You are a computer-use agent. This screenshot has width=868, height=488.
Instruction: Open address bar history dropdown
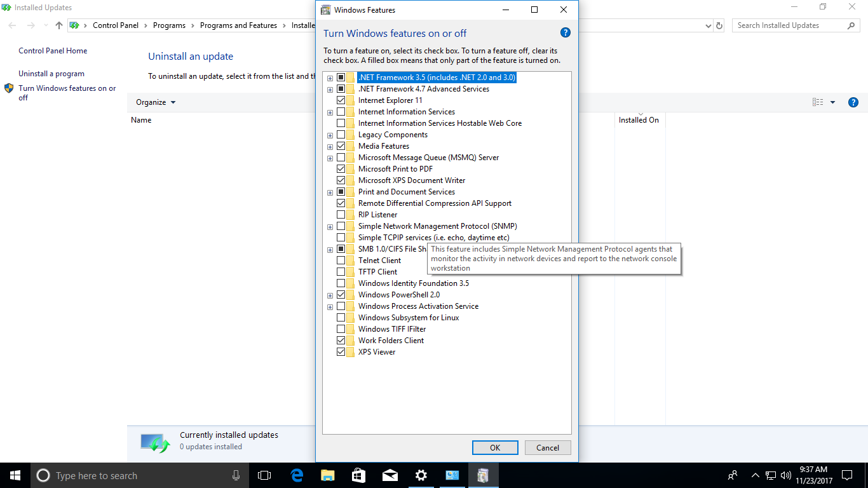pos(709,25)
